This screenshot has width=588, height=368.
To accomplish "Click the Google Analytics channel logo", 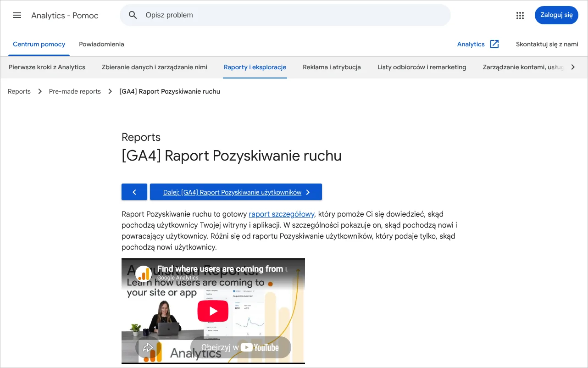I will point(144,273).
